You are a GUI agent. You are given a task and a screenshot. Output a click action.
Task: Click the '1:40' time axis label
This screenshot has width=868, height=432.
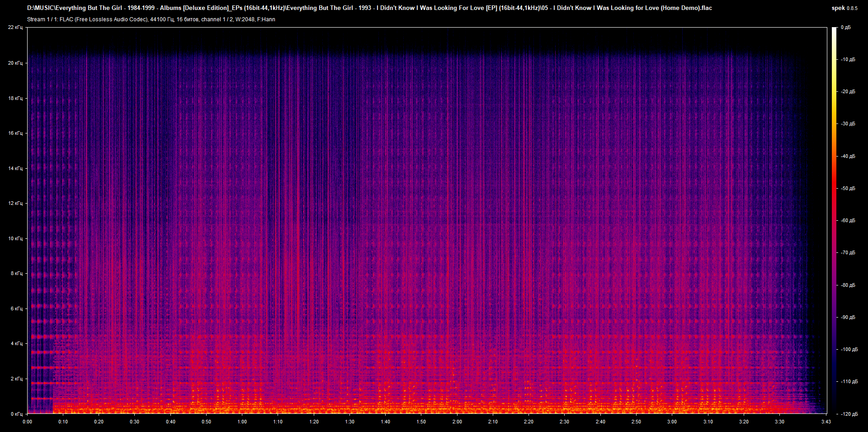[x=385, y=422]
